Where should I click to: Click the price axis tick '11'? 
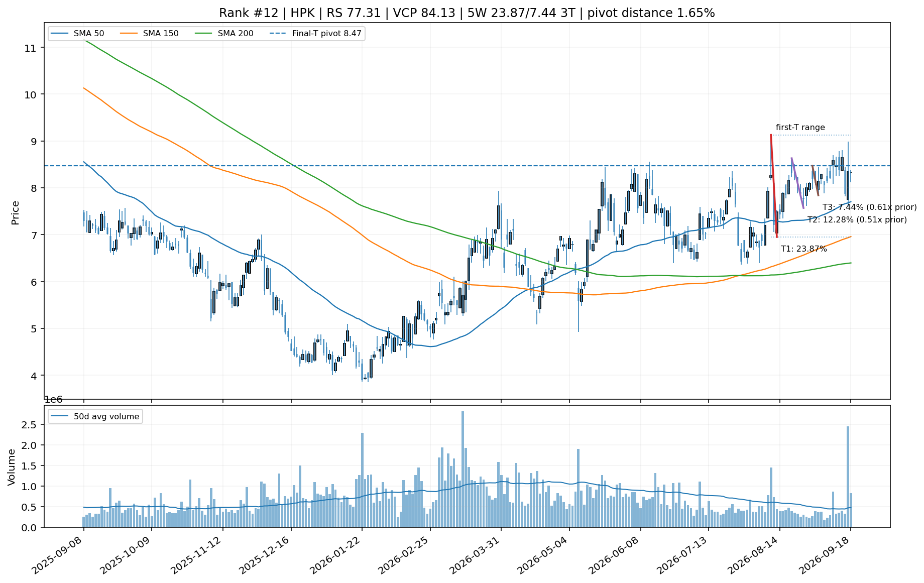point(31,48)
